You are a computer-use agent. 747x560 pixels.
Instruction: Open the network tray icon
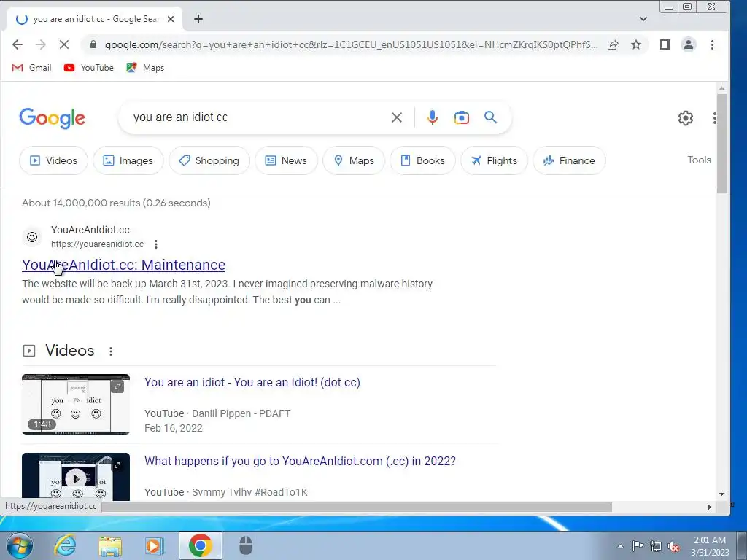(656, 546)
